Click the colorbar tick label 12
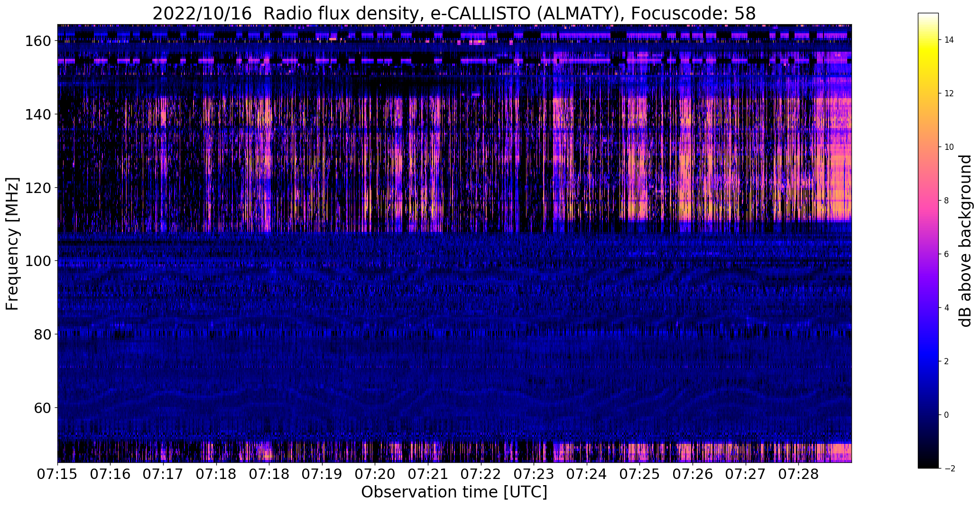Image resolution: width=980 pixels, height=506 pixels. [949, 93]
